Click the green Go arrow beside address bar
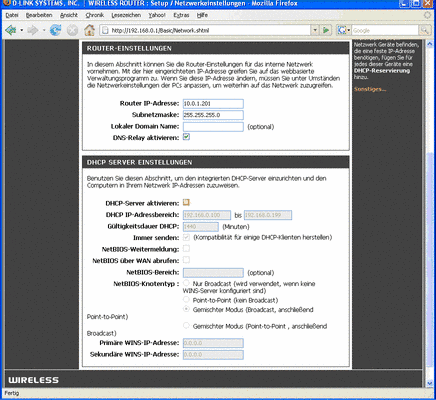This screenshot has width=436, height=400. 326,30
